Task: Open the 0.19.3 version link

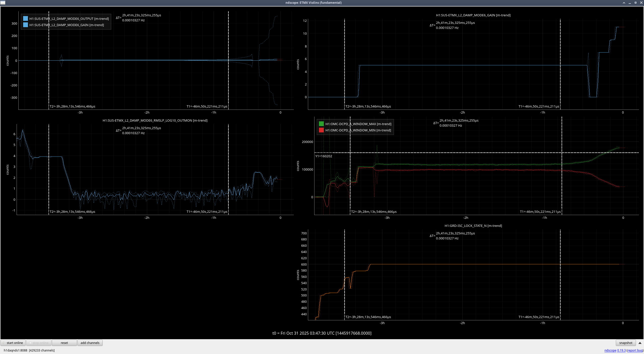Action: coord(621,350)
